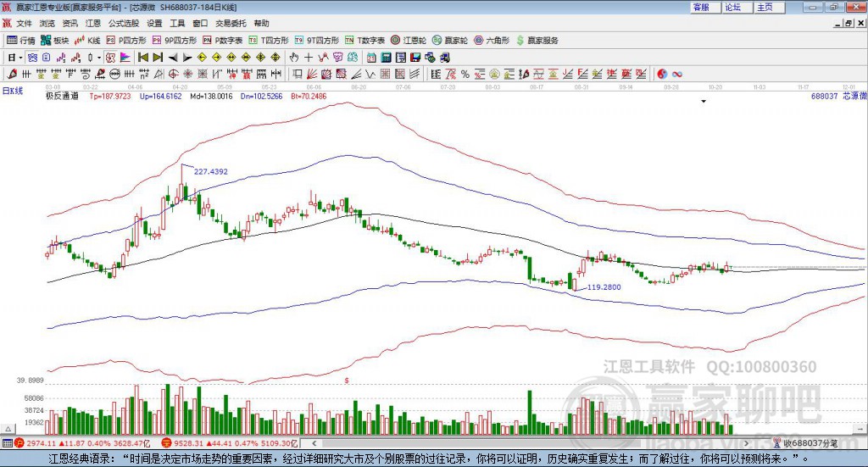The image size is (868, 467).
Task: Click the small black triangle above chart
Action: [x=704, y=101]
